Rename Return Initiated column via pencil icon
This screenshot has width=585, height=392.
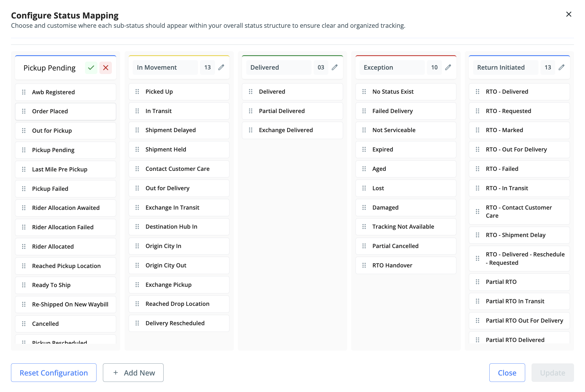coord(561,67)
